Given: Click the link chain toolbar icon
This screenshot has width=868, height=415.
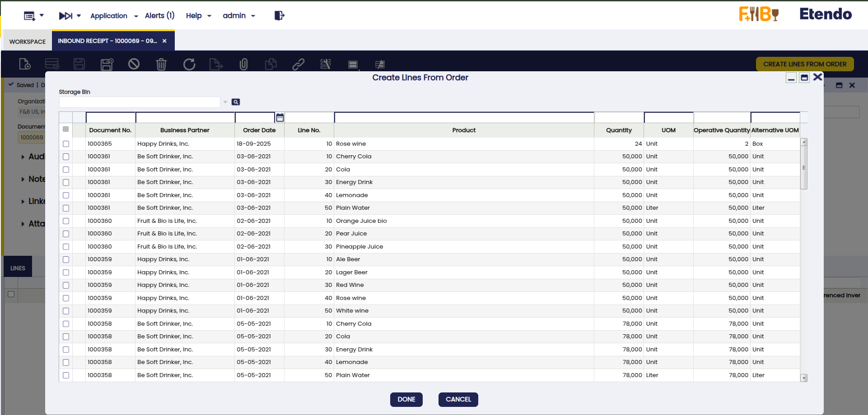Looking at the screenshot, I should [298, 65].
